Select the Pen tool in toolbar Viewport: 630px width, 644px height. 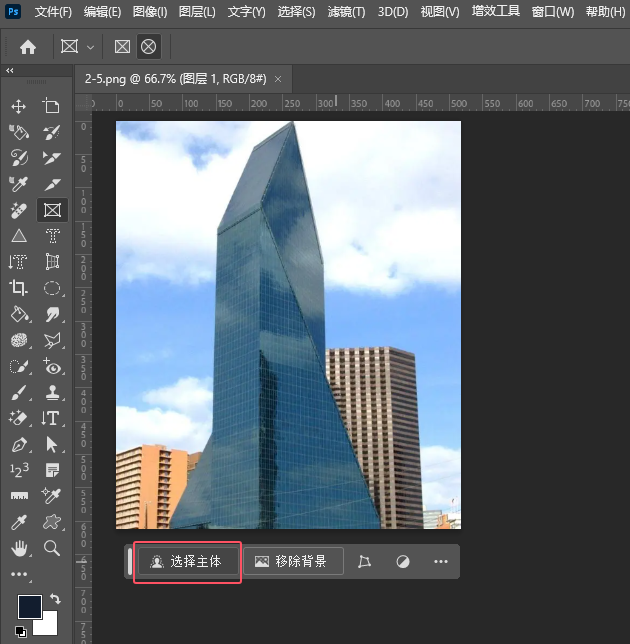[x=18, y=444]
